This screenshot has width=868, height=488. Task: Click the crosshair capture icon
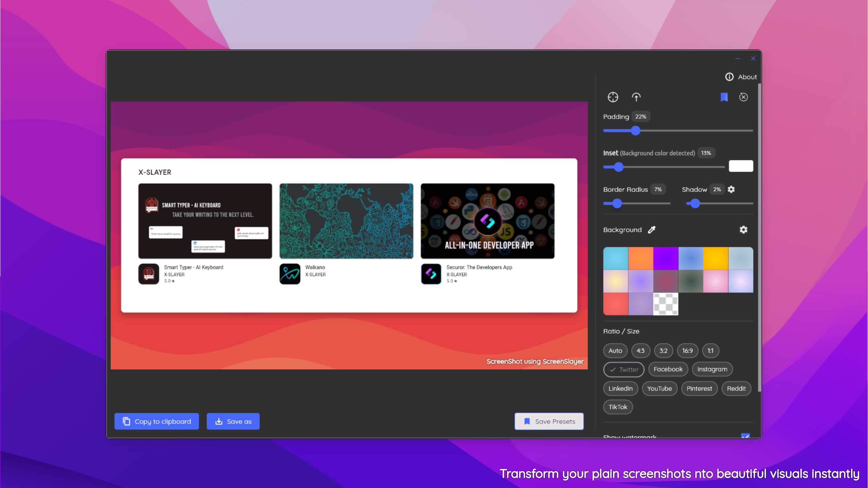pos(613,97)
